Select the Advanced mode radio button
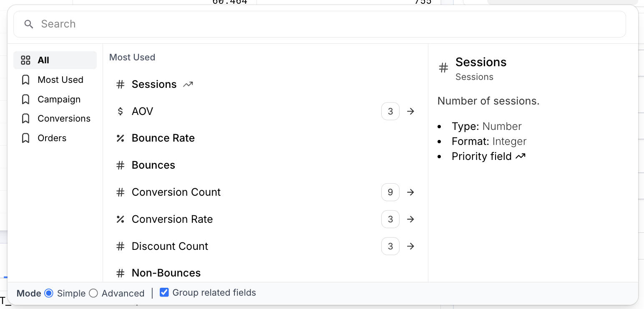 93,293
